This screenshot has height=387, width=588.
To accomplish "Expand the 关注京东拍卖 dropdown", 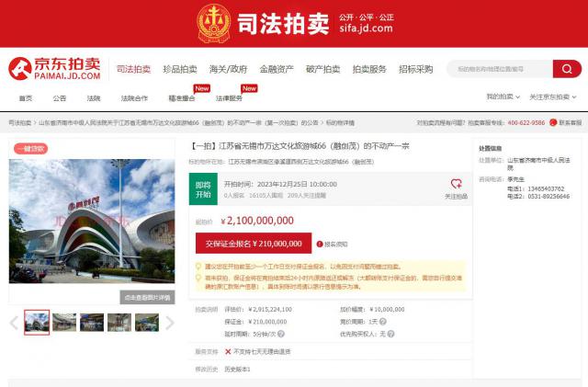I will [553, 97].
